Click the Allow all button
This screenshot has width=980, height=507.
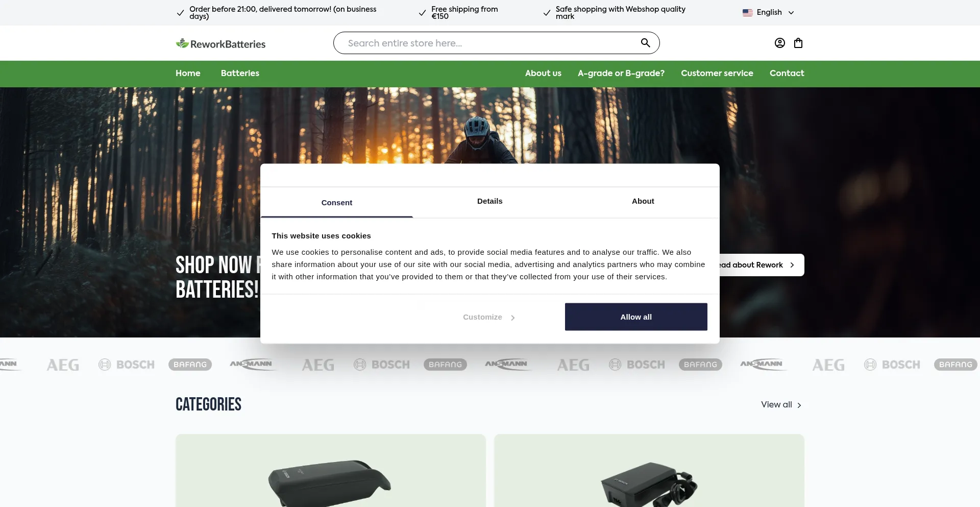tap(636, 317)
